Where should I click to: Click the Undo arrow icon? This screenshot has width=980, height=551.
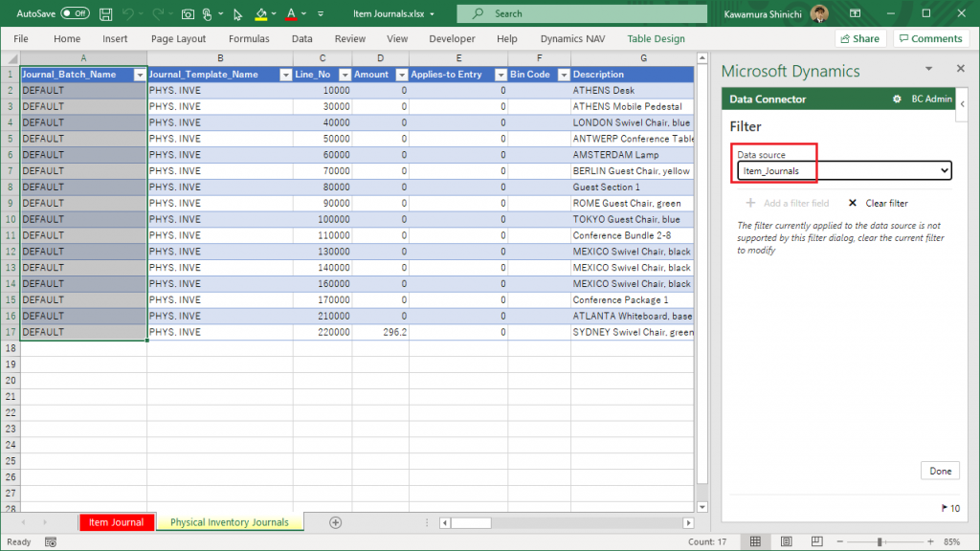pos(128,13)
